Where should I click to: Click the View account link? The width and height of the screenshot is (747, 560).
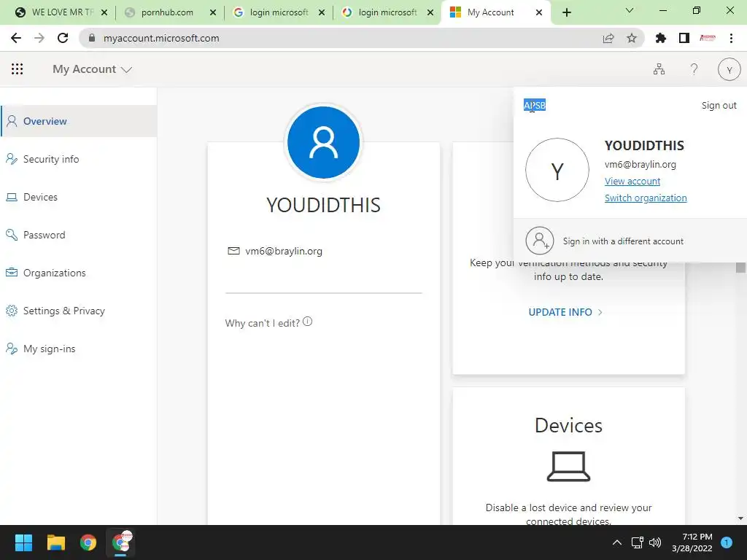point(632,181)
